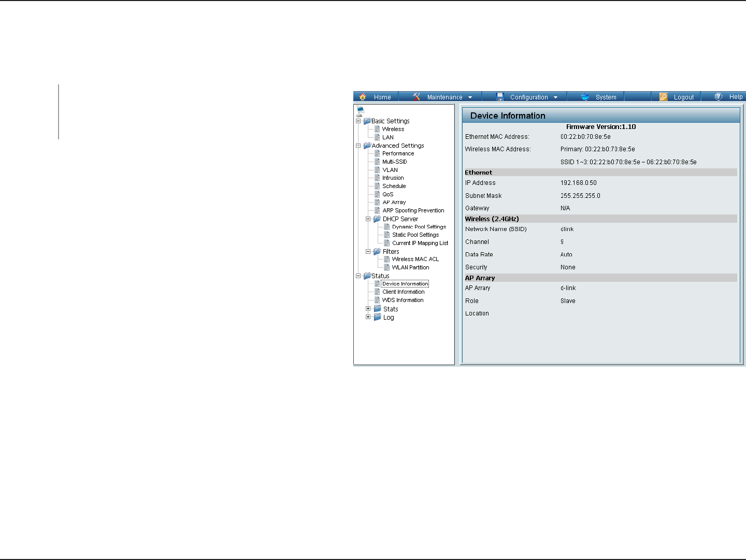Open Static Pool Settings
The width and height of the screenshot is (746, 560).
tap(415, 235)
